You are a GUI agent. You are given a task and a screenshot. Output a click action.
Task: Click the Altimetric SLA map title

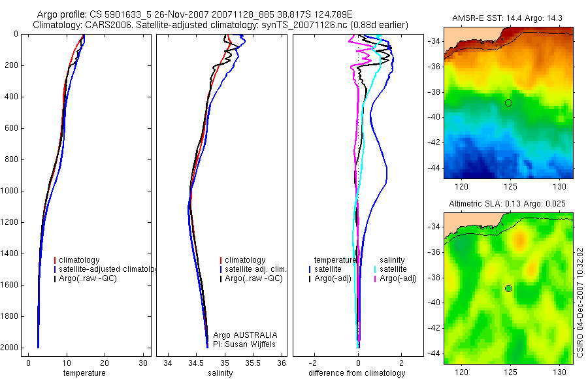(508, 204)
